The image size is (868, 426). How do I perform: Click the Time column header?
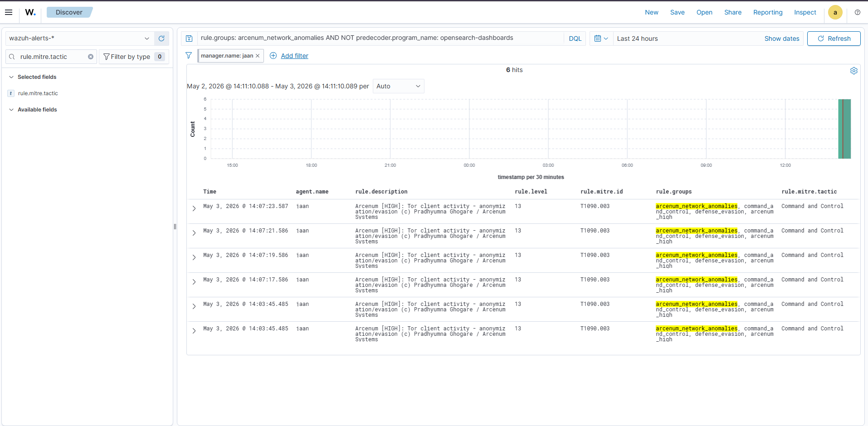[210, 192]
